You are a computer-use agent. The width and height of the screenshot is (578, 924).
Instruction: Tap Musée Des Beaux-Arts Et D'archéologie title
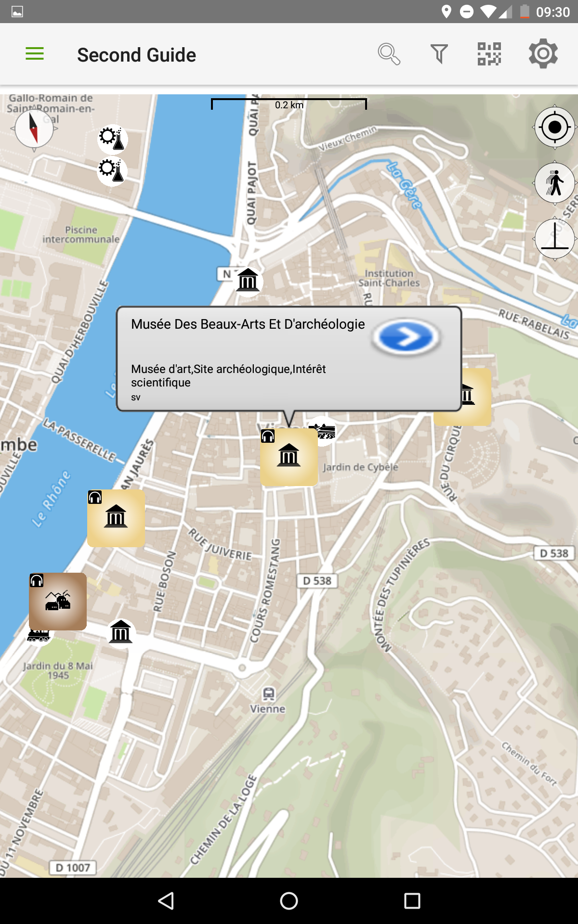[x=248, y=324]
